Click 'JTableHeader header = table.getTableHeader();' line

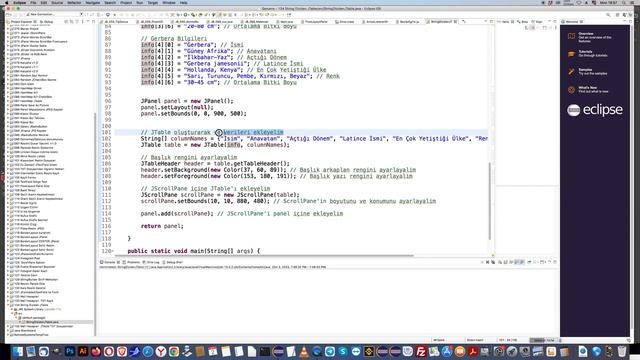pos(215,164)
